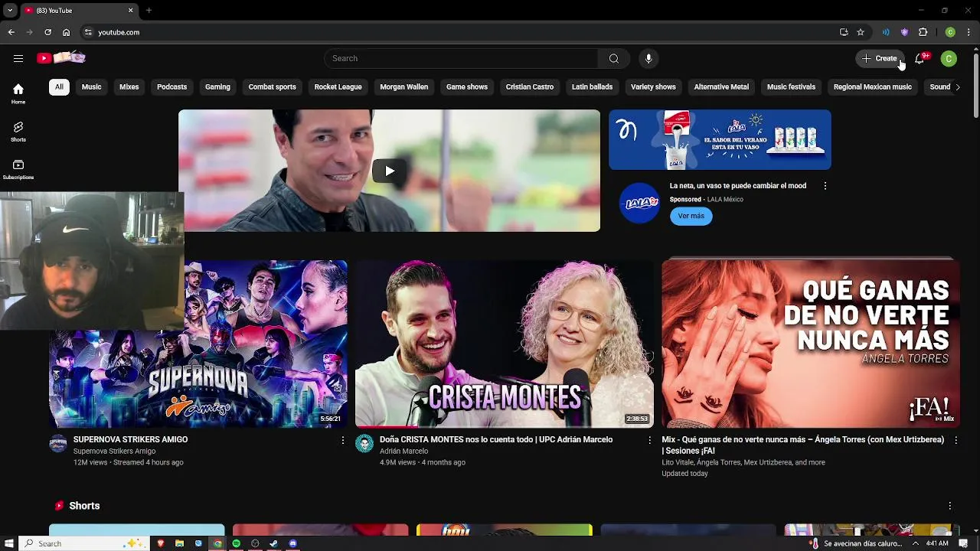Go to Home in sidebar
Viewport: 980px width, 551px height.
pyautogui.click(x=18, y=93)
